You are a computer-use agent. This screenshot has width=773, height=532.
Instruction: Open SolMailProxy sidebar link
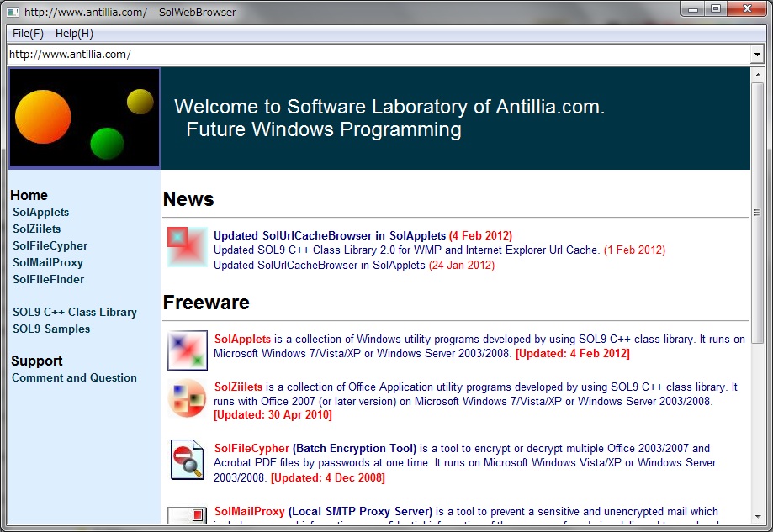(48, 262)
